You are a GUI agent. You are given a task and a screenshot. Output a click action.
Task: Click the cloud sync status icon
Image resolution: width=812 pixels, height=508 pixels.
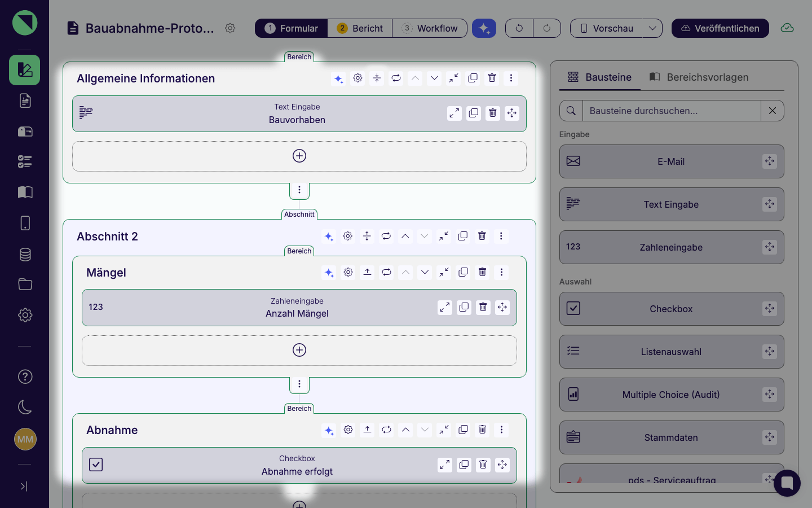click(x=787, y=28)
